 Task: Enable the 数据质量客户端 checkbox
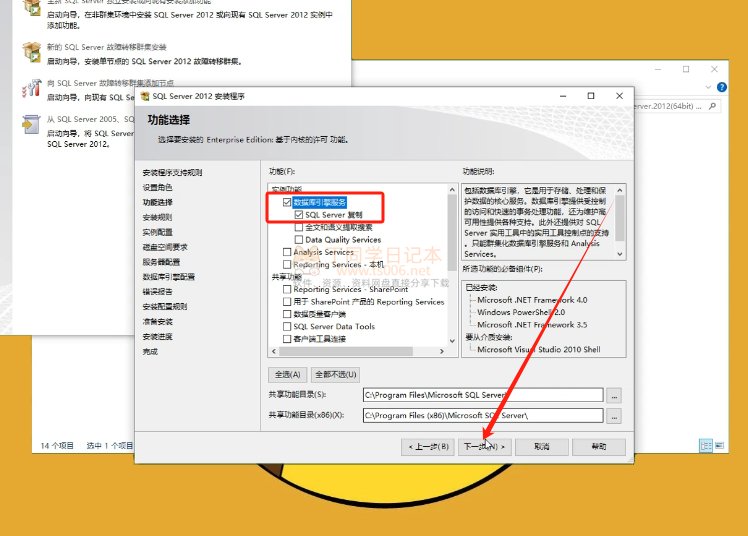287,314
